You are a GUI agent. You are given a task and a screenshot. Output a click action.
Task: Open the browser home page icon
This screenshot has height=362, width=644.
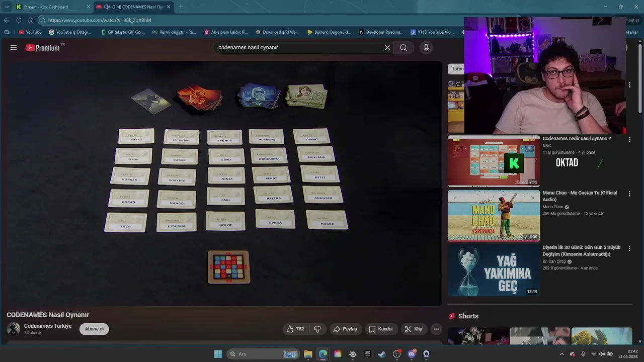pos(31,20)
